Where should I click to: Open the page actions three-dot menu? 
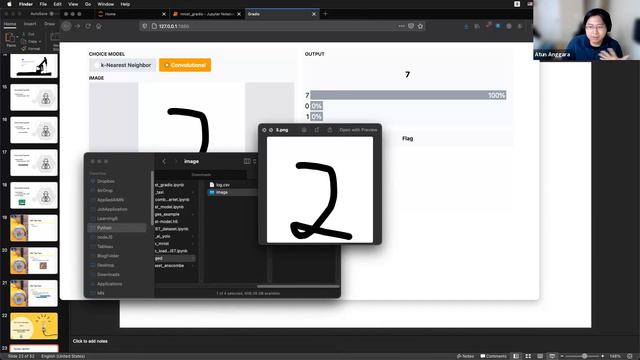pyautogui.click(x=401, y=26)
